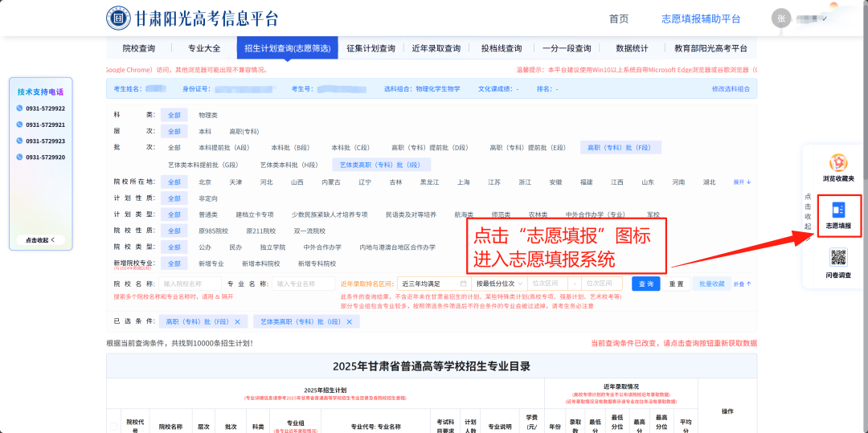Focus the first 位次区间 input
The height and width of the screenshot is (433, 868).
pos(547,284)
